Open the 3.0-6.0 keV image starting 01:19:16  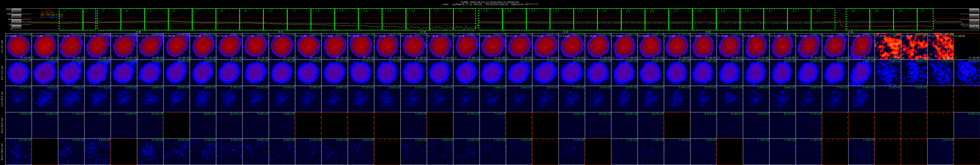click(x=466, y=46)
